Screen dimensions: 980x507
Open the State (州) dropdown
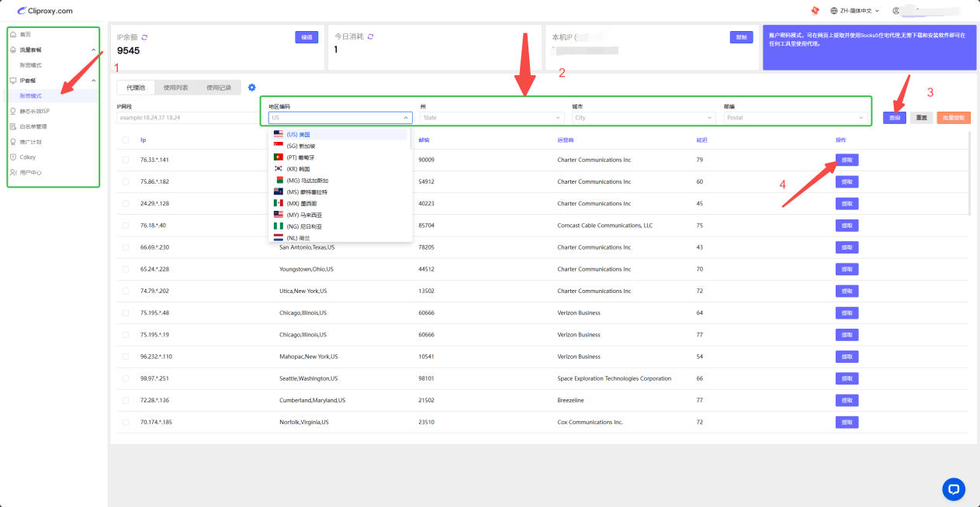coord(491,118)
